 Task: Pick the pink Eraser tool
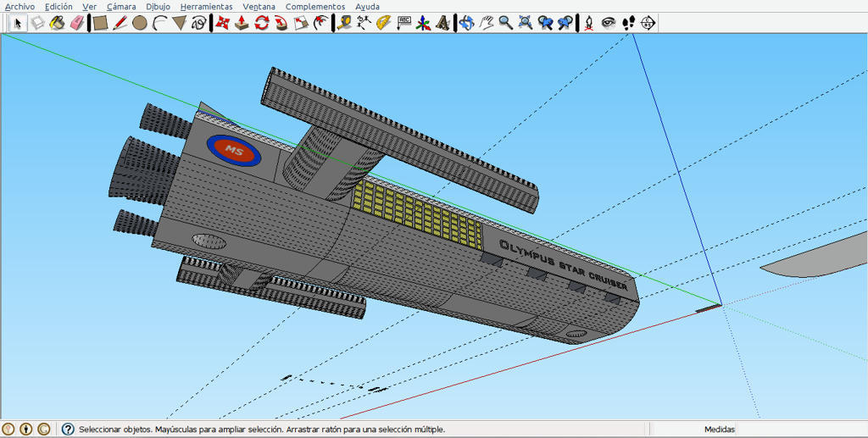pos(77,23)
